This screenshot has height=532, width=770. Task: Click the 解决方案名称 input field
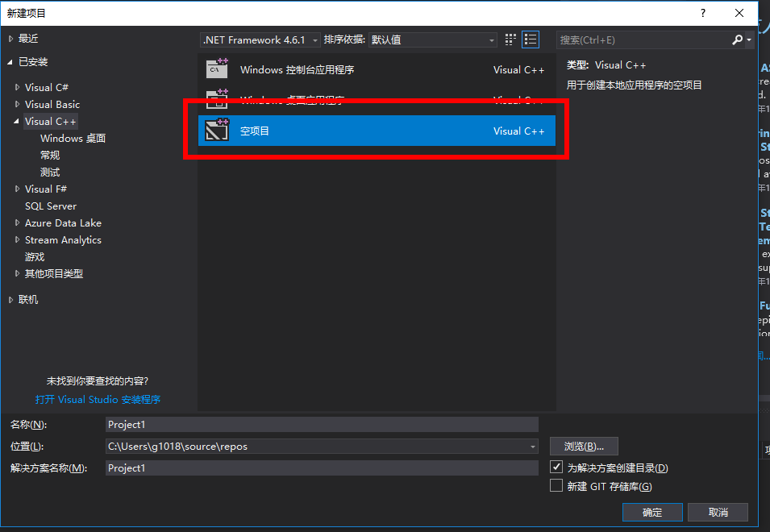[x=322, y=468]
